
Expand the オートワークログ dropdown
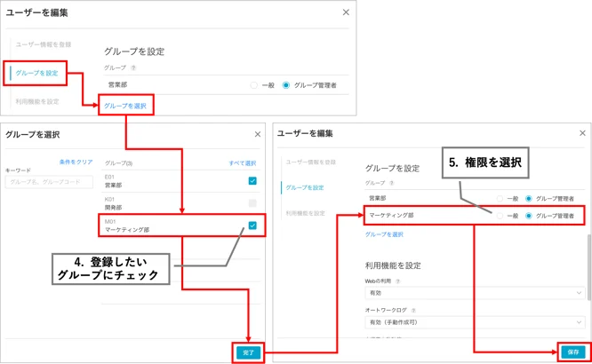click(x=475, y=322)
